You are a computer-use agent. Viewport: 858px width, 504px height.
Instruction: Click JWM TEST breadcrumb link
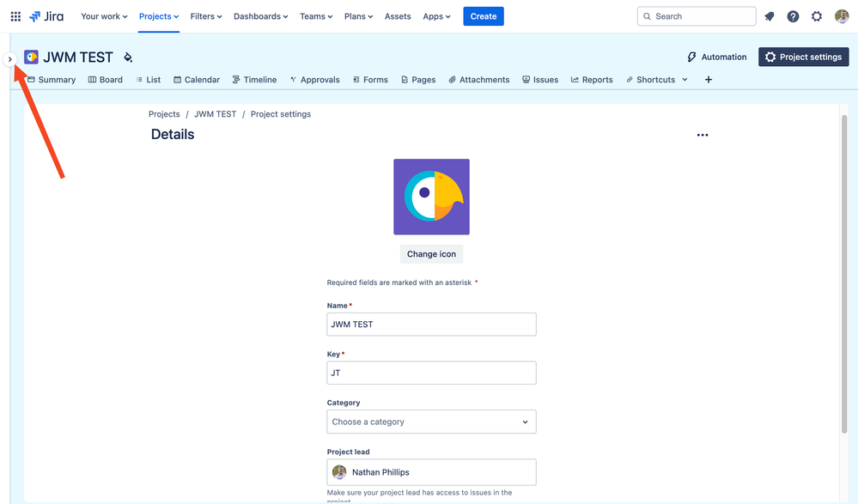point(215,114)
